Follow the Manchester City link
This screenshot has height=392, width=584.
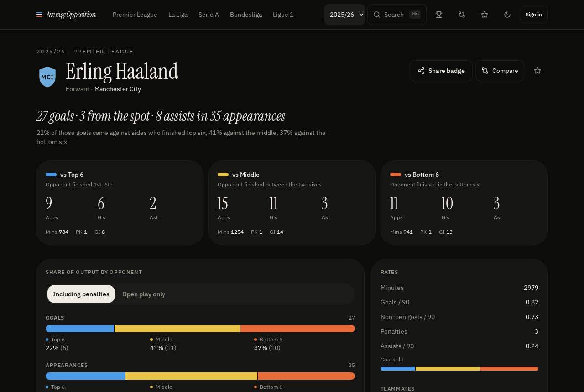118,89
